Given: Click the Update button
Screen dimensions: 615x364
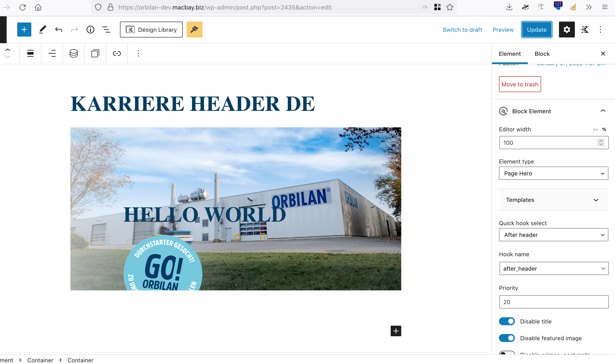Looking at the screenshot, I should click(x=537, y=30).
